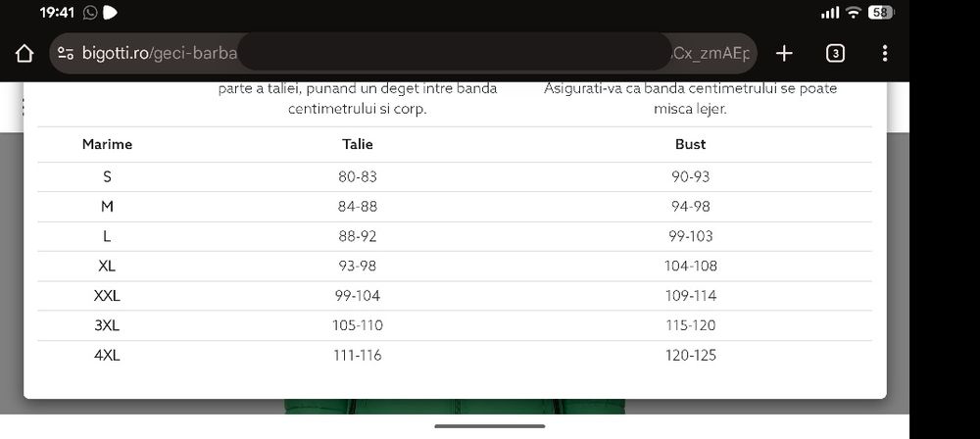Image resolution: width=980 pixels, height=439 pixels.
Task: Tap cellular signal bars icon
Action: click(830, 13)
